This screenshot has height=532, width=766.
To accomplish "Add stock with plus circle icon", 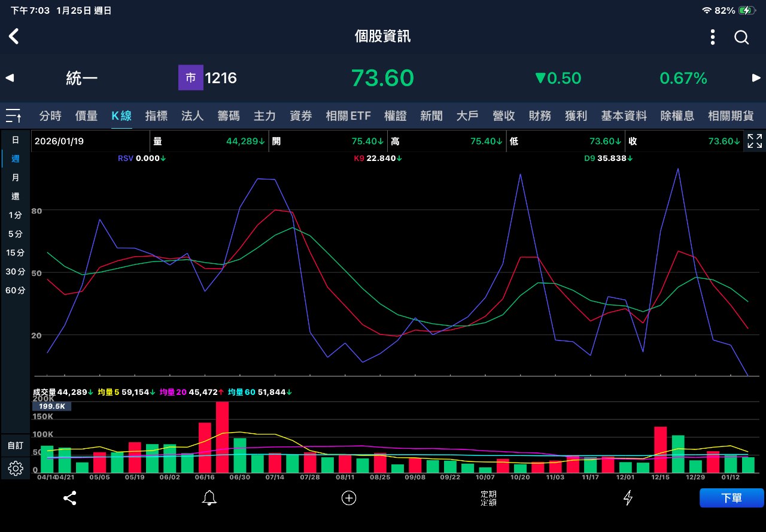I will click(349, 498).
